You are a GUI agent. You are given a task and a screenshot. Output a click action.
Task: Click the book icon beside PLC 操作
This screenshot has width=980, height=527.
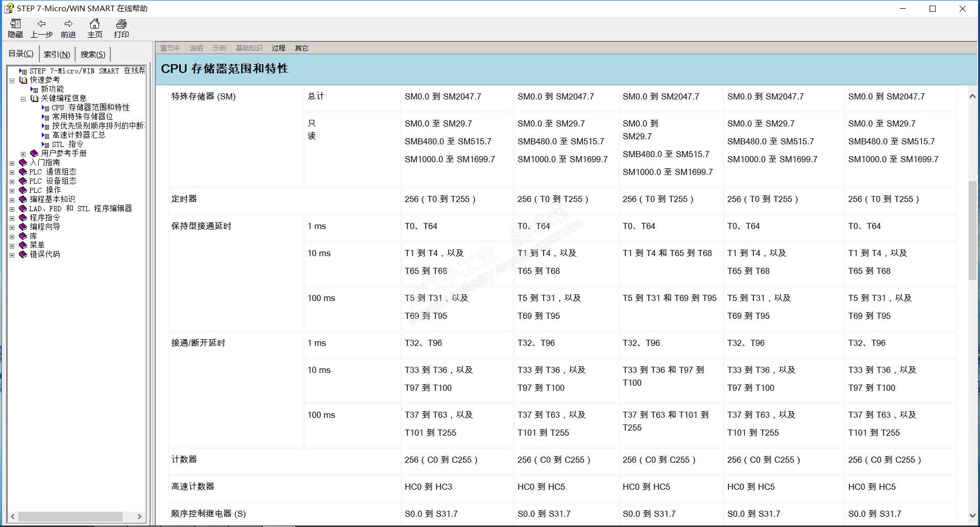tap(23, 190)
